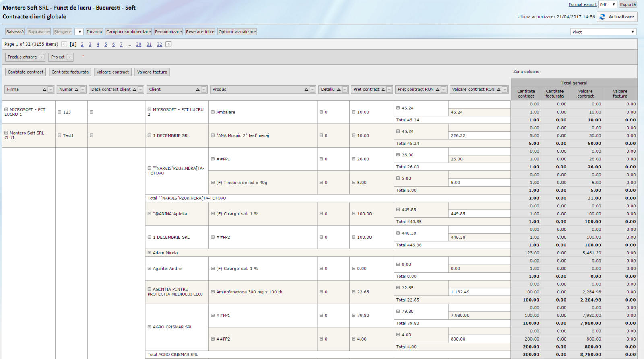Go to page 32 link
Viewport: 644px width, 359px height.
coord(159,44)
